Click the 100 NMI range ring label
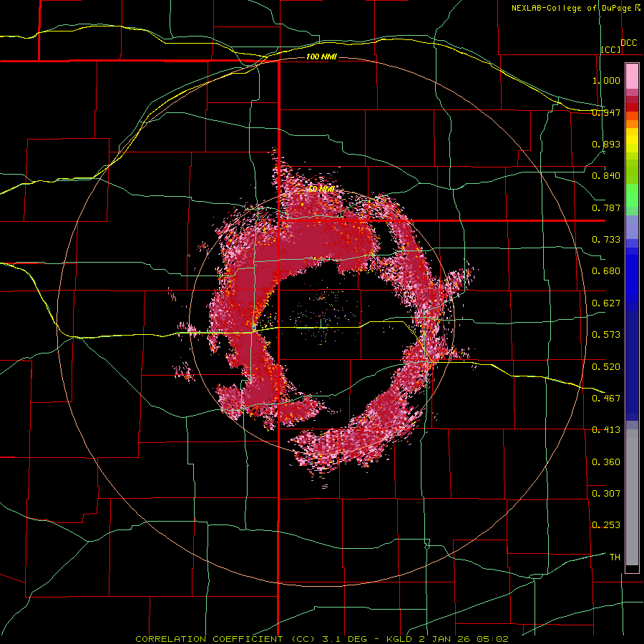Screen dimensions: 644x644 tap(321, 57)
